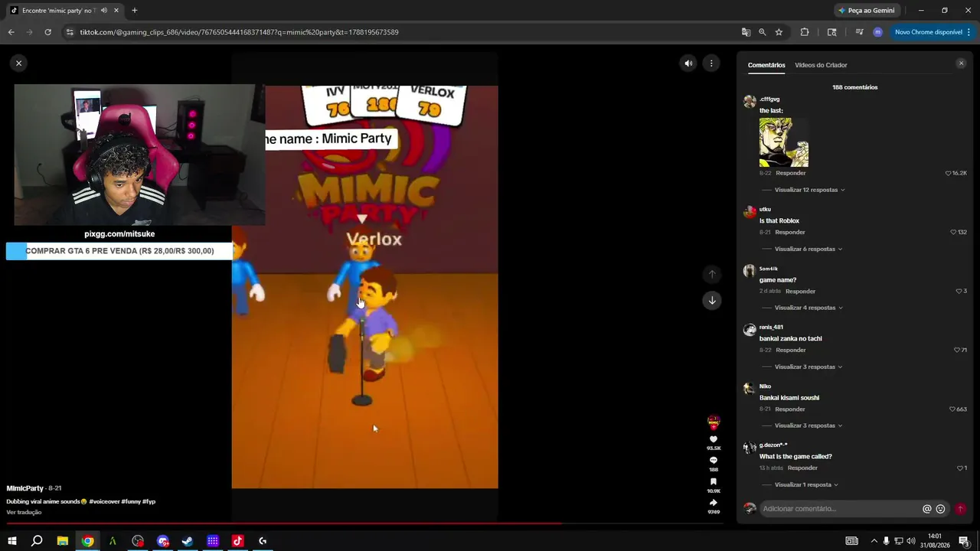980x551 pixels.
Task: Reply to Som4ik's 'game name?' comment
Action: 800,291
